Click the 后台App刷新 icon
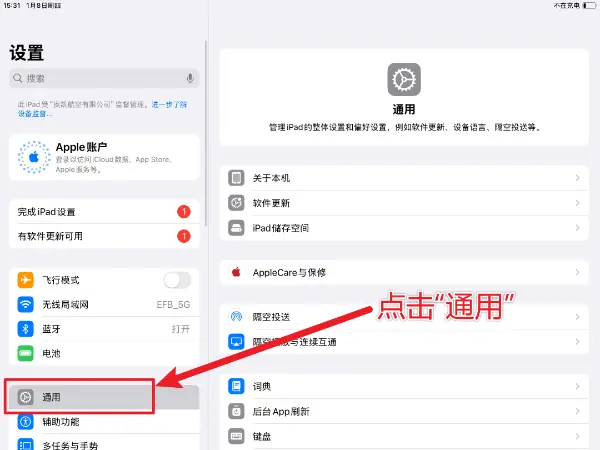Viewport: 600px width, 450px height. coord(236,411)
